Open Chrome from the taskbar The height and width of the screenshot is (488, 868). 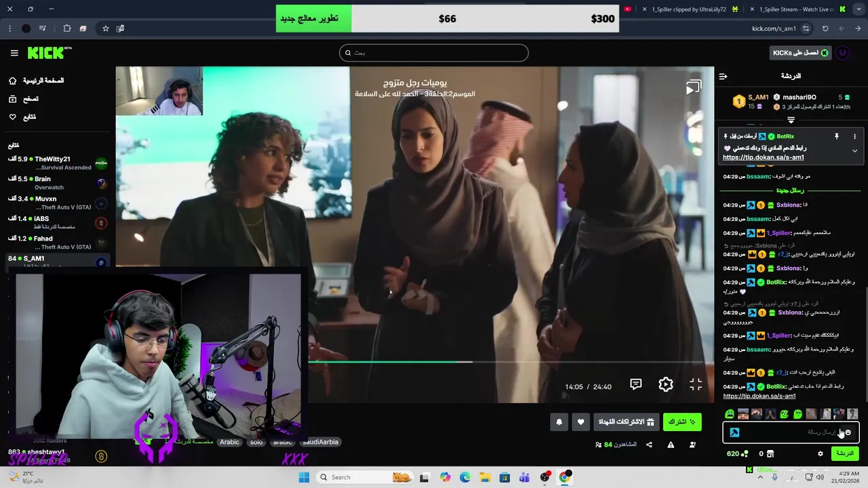[x=564, y=477]
